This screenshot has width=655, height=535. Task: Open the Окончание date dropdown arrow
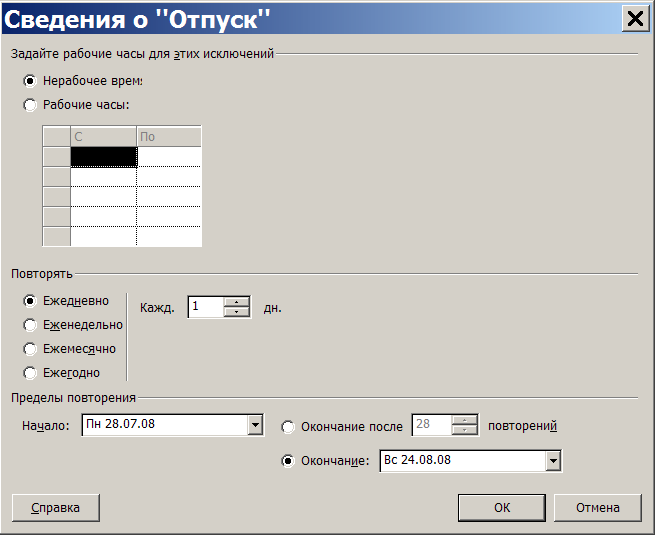(553, 461)
